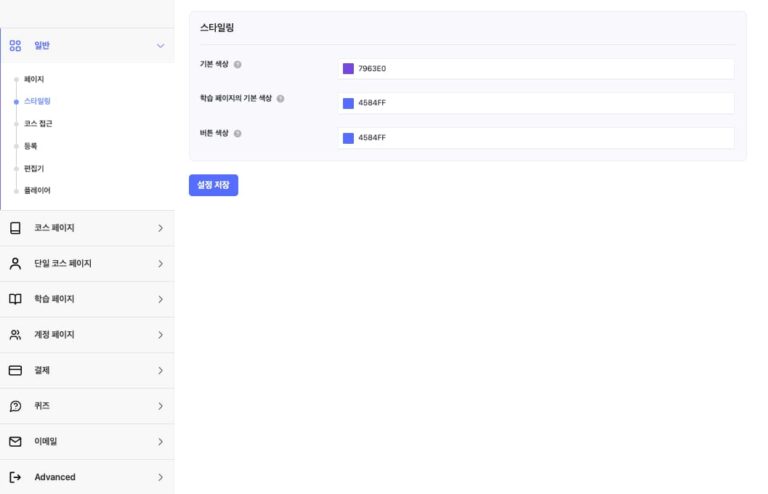Image resolution: width=768 pixels, height=494 pixels.
Task: Click the 이메일 envelope icon
Action: pos(15,441)
